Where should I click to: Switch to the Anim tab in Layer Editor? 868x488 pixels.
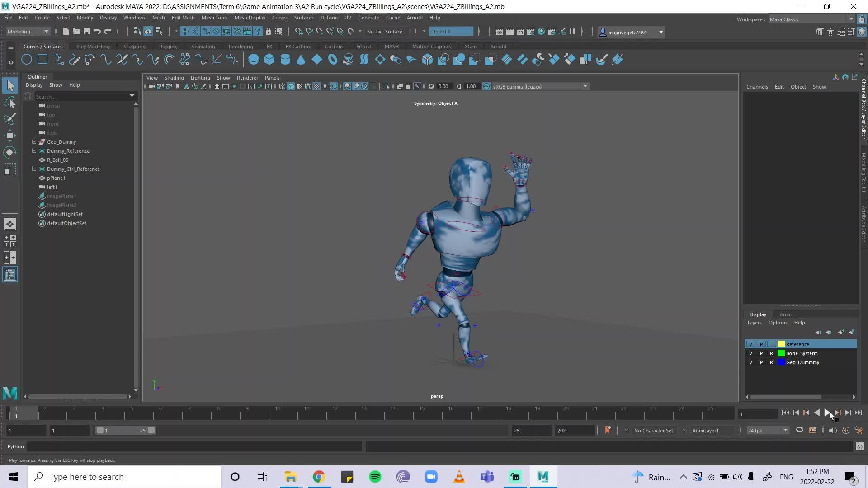pyautogui.click(x=785, y=314)
